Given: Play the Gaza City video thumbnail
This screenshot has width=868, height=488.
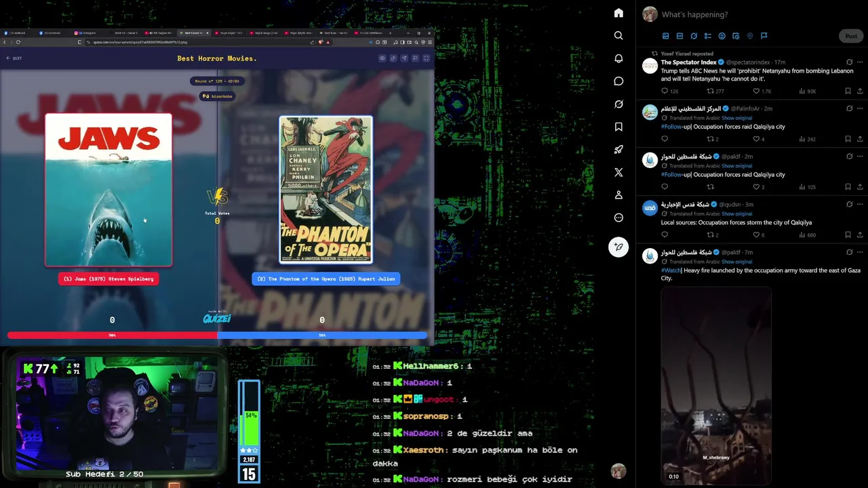Looking at the screenshot, I should (716, 385).
